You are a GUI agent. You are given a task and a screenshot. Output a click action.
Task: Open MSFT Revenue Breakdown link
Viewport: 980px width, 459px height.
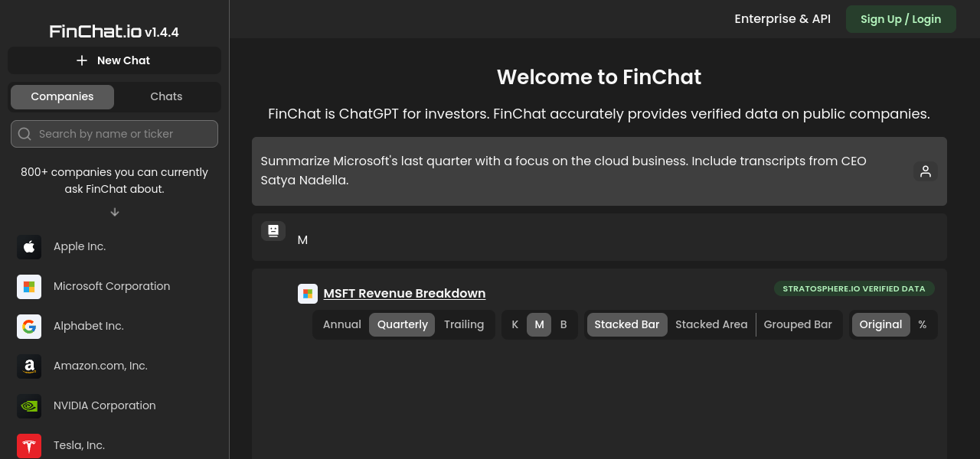(404, 293)
